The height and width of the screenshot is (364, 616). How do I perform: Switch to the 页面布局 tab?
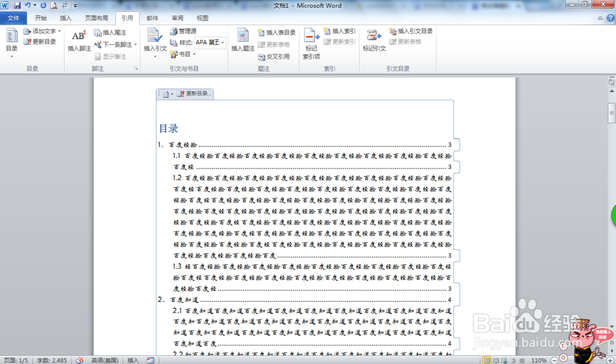96,18
